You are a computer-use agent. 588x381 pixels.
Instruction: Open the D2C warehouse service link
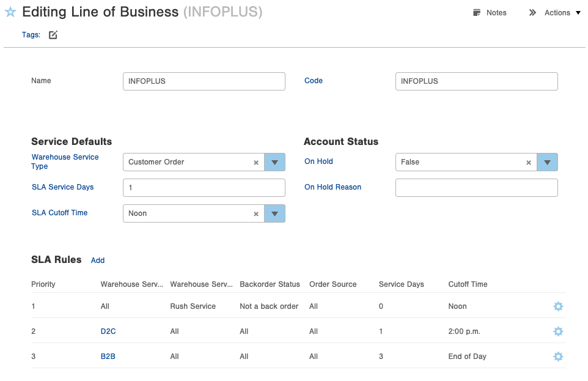108,331
